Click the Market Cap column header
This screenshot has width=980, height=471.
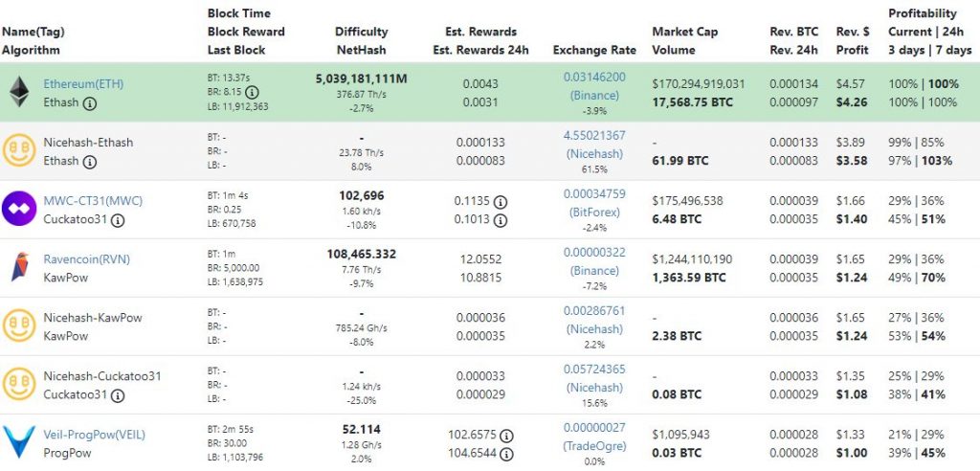click(x=685, y=32)
